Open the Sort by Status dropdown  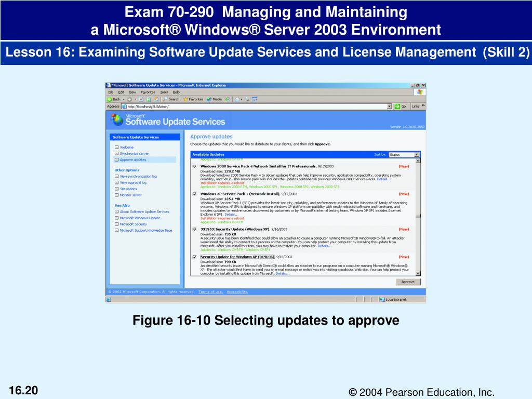(x=404, y=154)
